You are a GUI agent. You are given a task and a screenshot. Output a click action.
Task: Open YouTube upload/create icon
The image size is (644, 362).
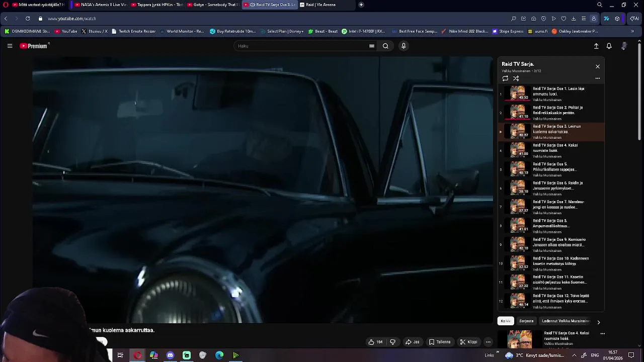(x=596, y=46)
